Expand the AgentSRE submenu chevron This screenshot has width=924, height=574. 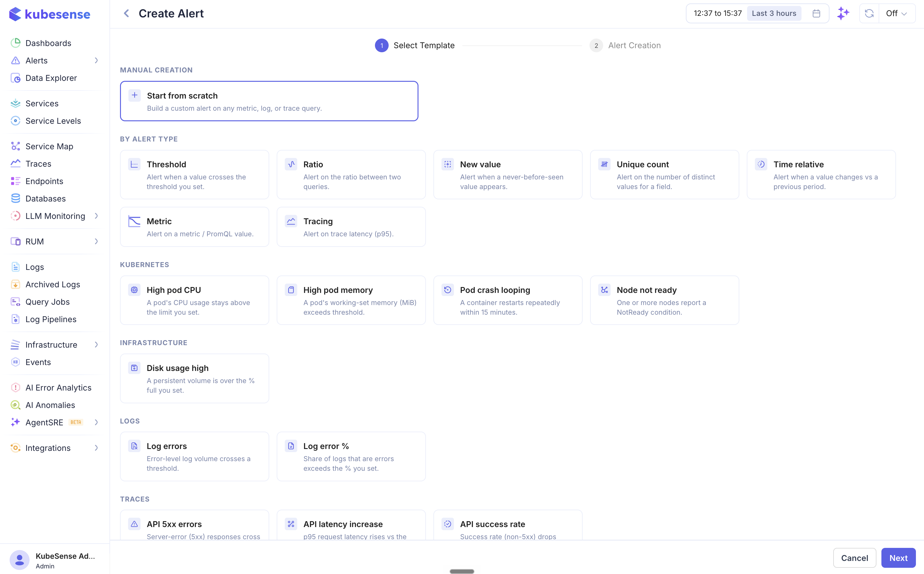click(96, 423)
